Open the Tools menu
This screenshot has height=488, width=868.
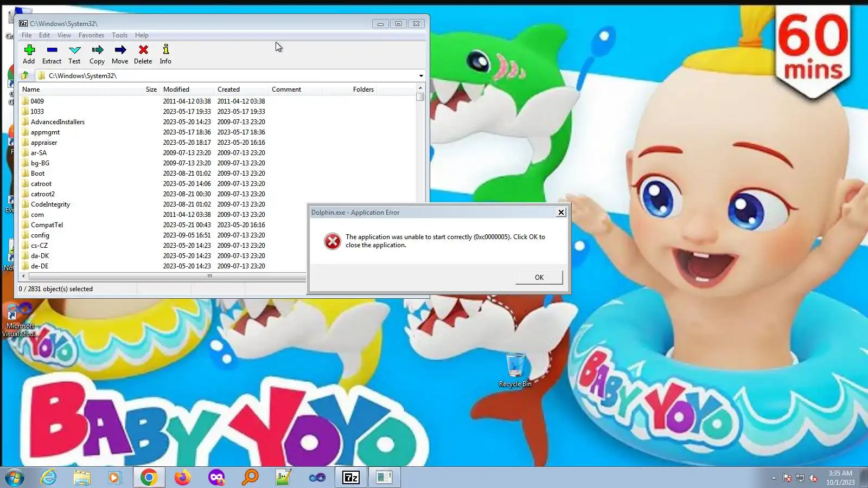click(120, 35)
